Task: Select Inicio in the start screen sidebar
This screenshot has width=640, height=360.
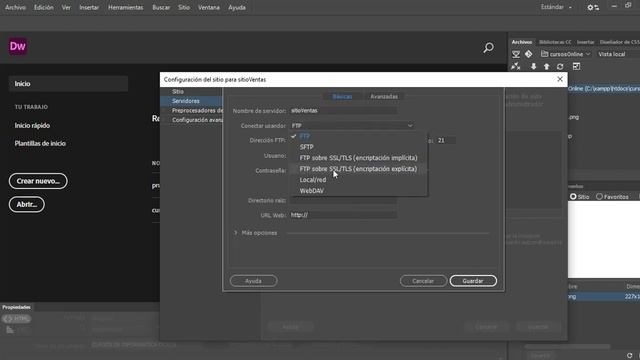Action: (x=68, y=84)
